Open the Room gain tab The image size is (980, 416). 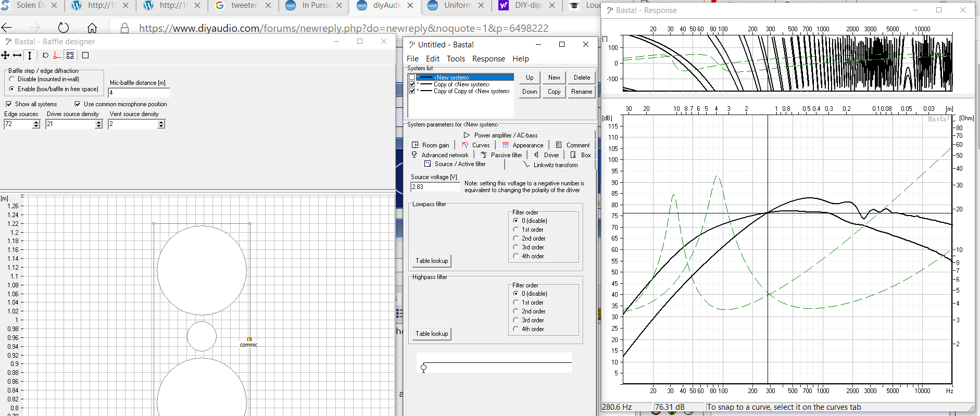coord(431,145)
